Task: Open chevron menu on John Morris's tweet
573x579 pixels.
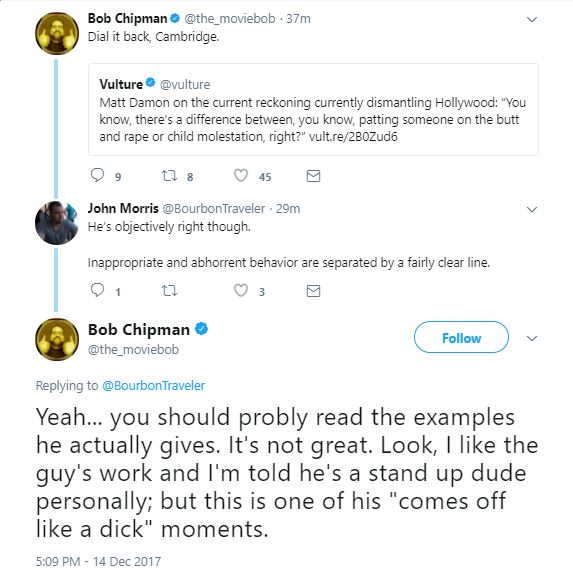Action: [x=532, y=209]
